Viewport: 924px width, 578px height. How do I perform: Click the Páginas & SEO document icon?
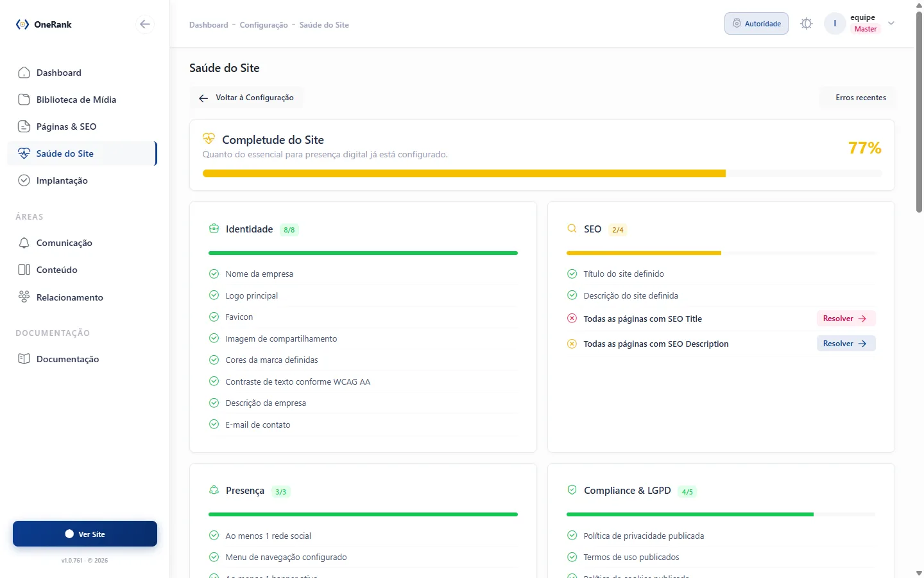click(24, 127)
